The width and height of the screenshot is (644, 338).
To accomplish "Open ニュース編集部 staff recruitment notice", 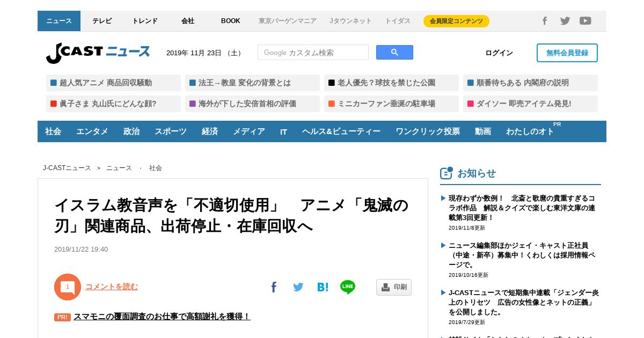I will (522, 255).
